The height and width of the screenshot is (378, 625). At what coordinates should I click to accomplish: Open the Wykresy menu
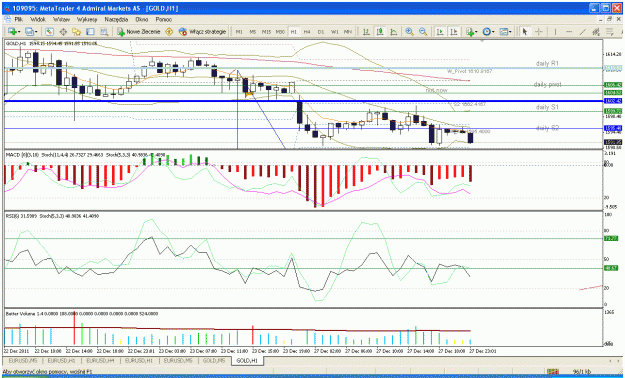(87, 19)
